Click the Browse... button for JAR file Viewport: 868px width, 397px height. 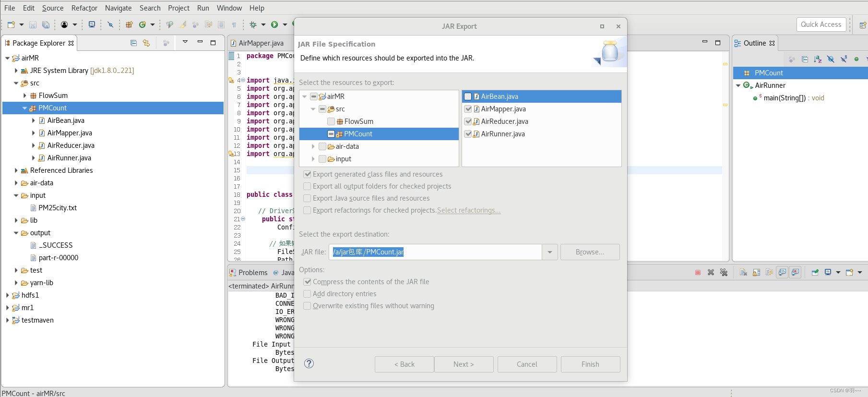[590, 252]
